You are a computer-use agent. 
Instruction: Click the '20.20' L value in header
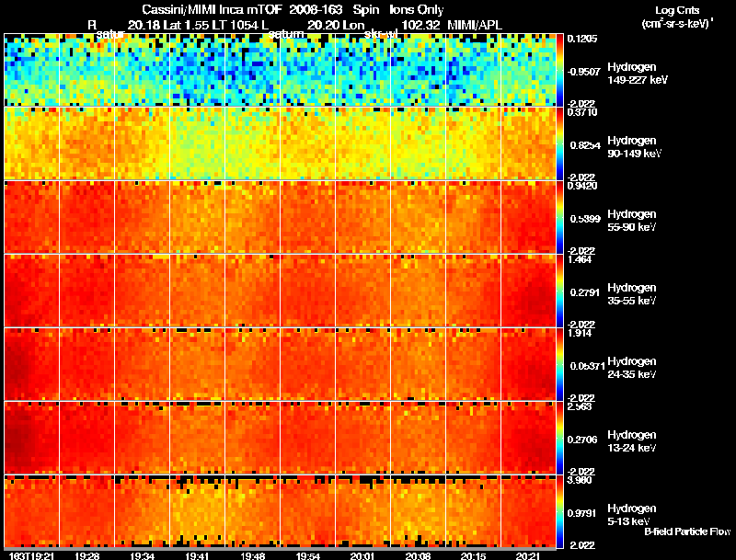point(323,25)
